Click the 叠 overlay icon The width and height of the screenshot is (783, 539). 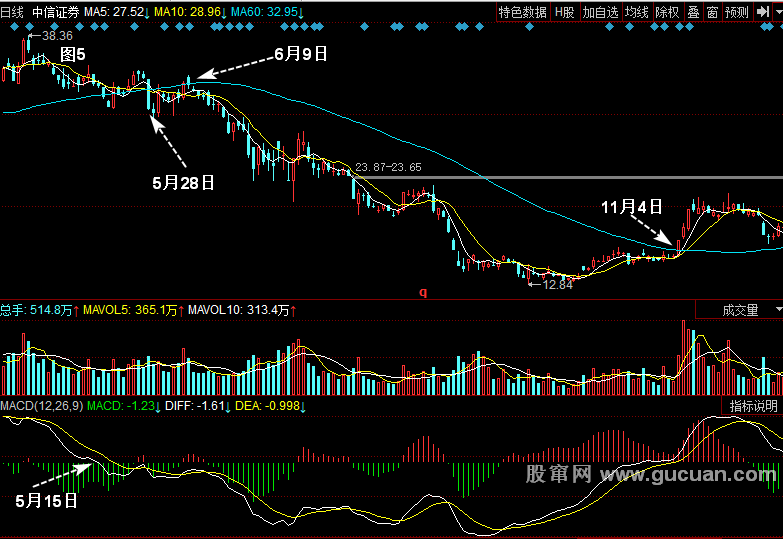tap(693, 12)
